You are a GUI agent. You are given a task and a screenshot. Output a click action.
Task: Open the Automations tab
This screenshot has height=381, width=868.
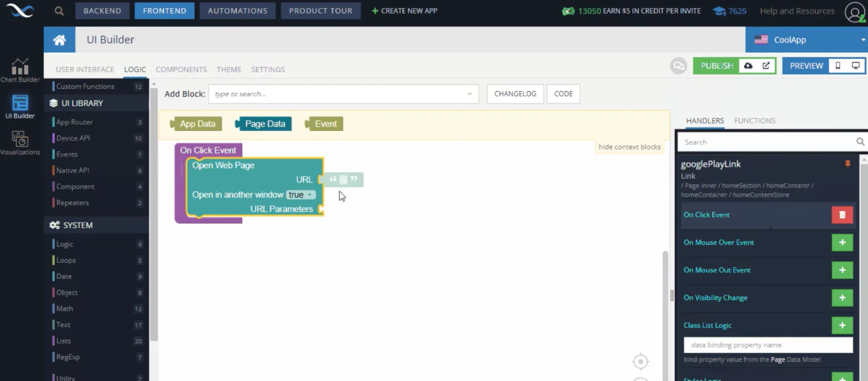[238, 11]
